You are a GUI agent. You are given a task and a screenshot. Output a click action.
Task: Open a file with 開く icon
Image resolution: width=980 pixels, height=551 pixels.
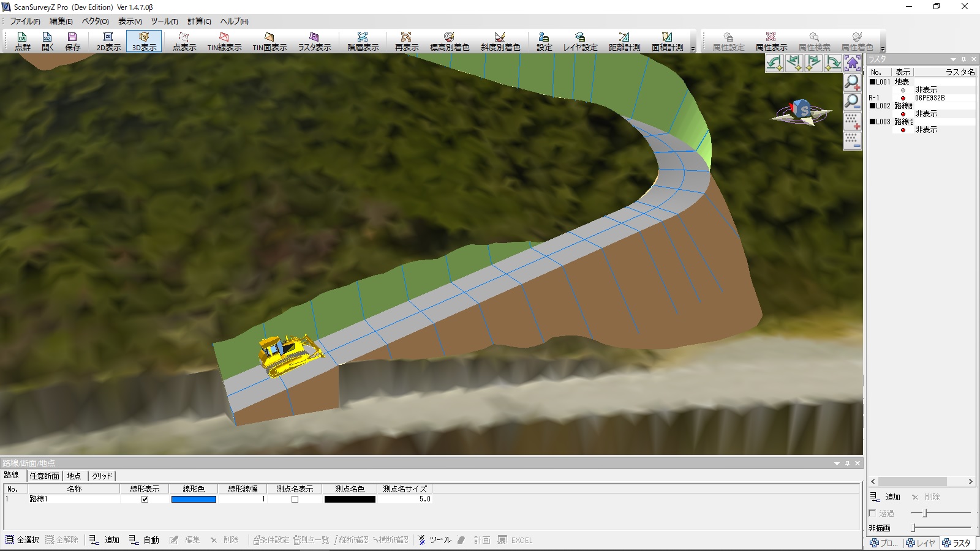click(48, 41)
